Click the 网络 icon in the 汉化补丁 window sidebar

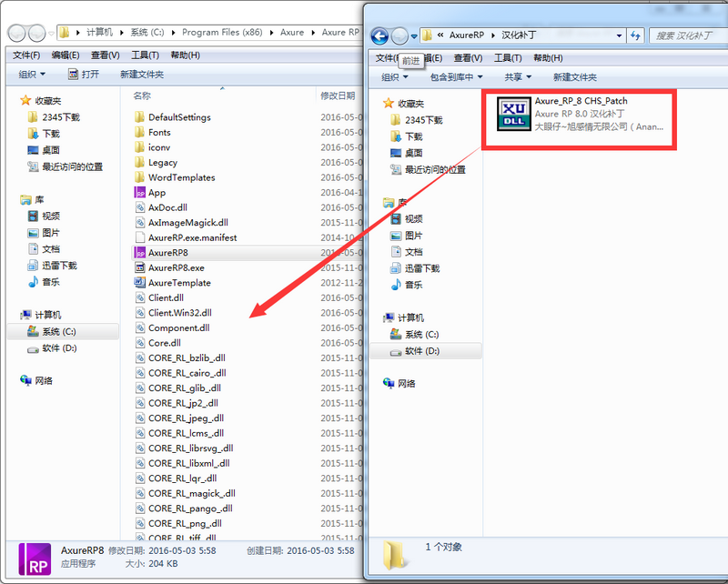coord(389,383)
